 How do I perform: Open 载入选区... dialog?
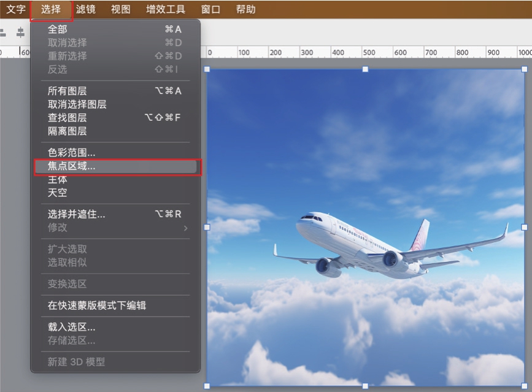pos(115,327)
